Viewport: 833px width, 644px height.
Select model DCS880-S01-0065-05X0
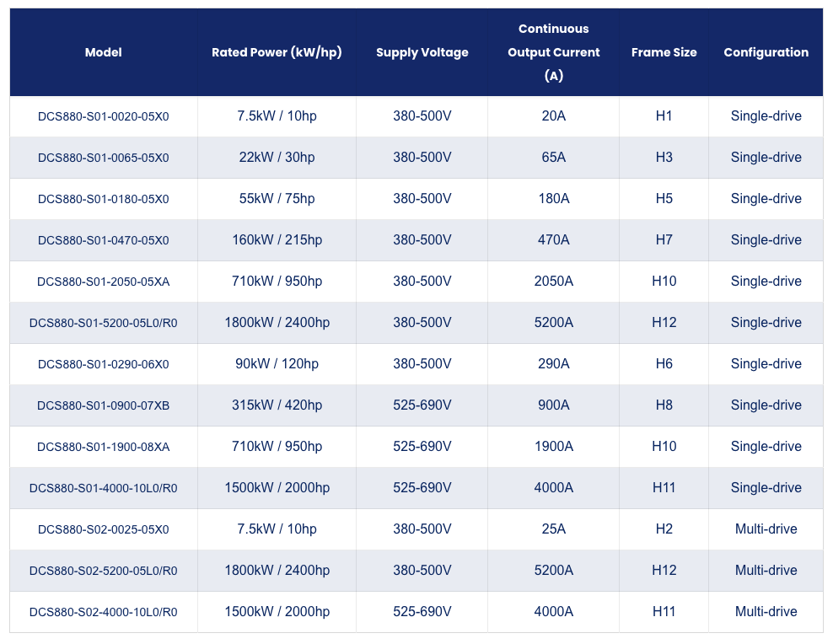pyautogui.click(x=104, y=158)
